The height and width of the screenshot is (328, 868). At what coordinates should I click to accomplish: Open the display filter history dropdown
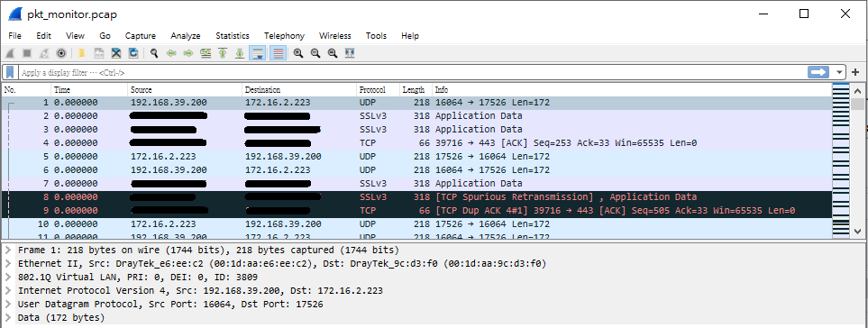click(840, 72)
